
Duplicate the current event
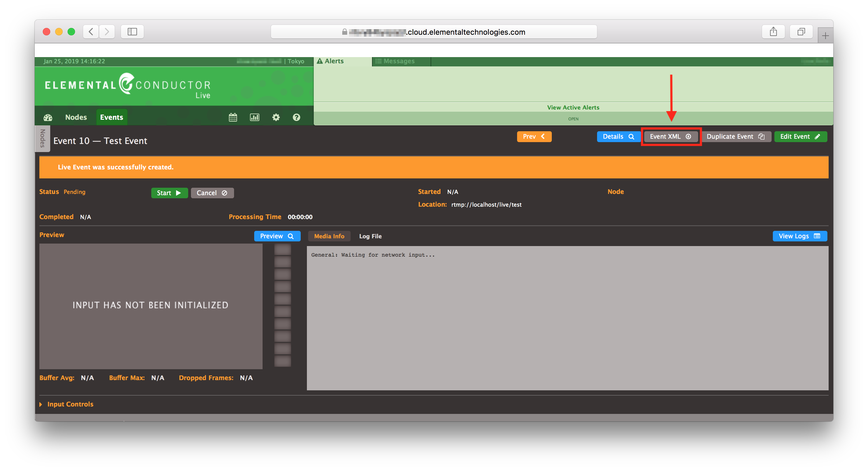click(736, 137)
